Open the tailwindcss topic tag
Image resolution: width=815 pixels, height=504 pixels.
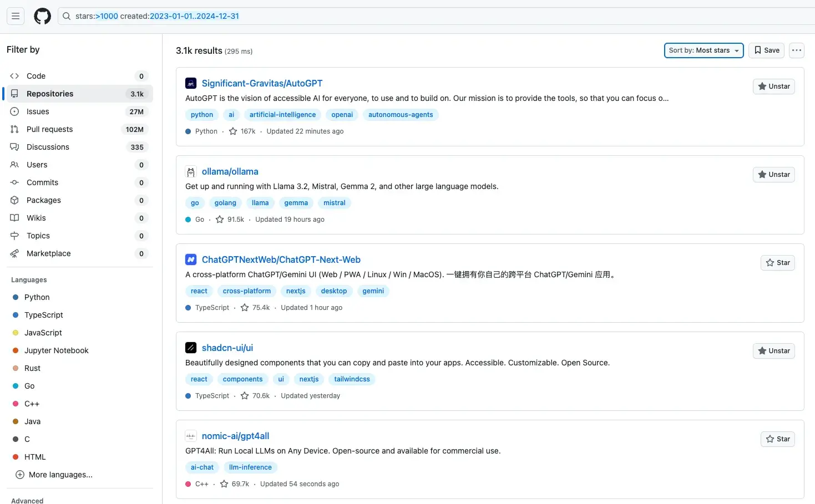click(x=352, y=379)
